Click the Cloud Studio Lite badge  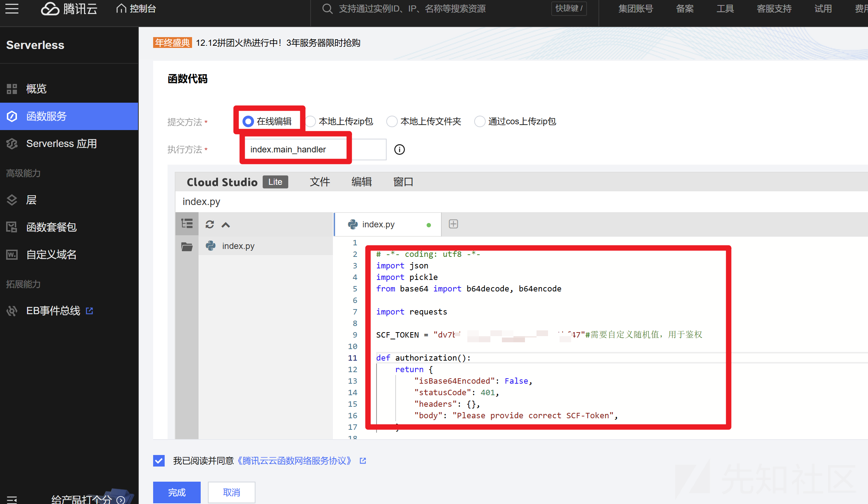(x=275, y=182)
